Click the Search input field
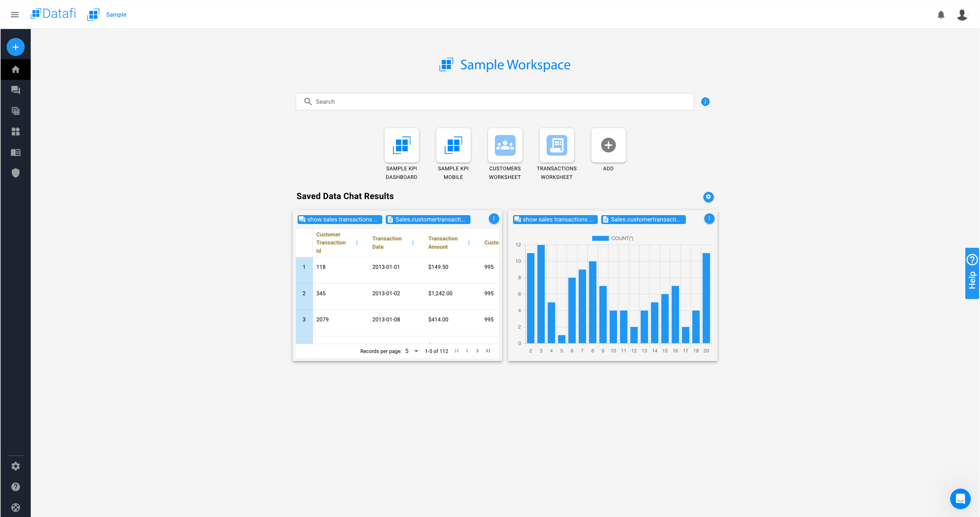Image resolution: width=980 pixels, height=517 pixels. pos(495,102)
